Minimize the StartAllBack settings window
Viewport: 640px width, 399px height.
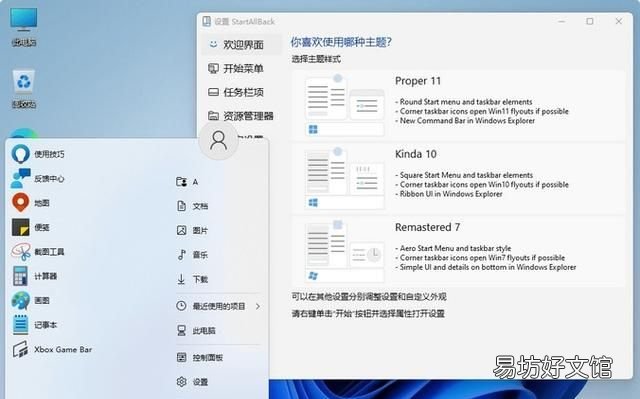click(562, 21)
